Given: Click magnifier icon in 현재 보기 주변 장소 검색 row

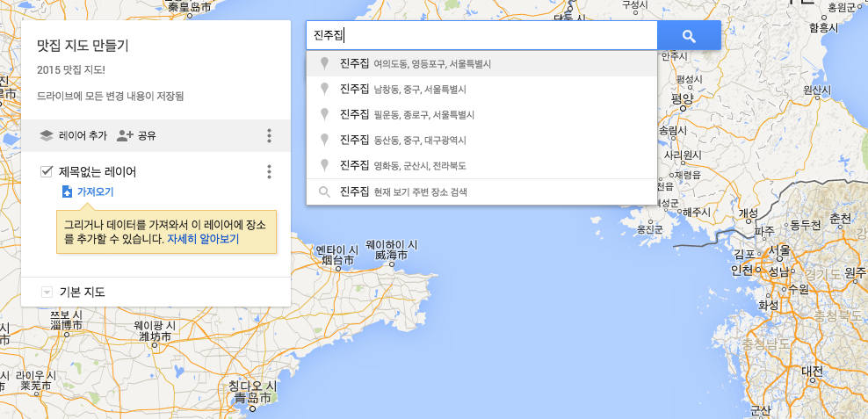Looking at the screenshot, I should (x=325, y=192).
